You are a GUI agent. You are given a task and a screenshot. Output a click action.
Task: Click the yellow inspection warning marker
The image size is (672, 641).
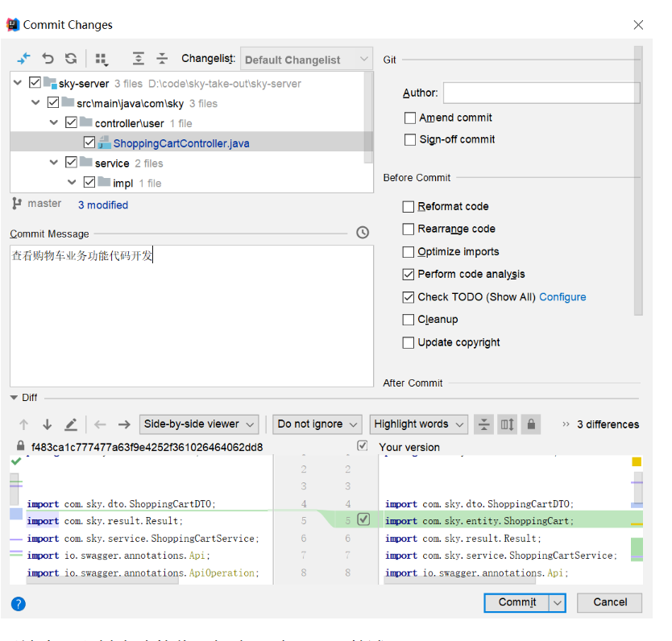(637, 461)
